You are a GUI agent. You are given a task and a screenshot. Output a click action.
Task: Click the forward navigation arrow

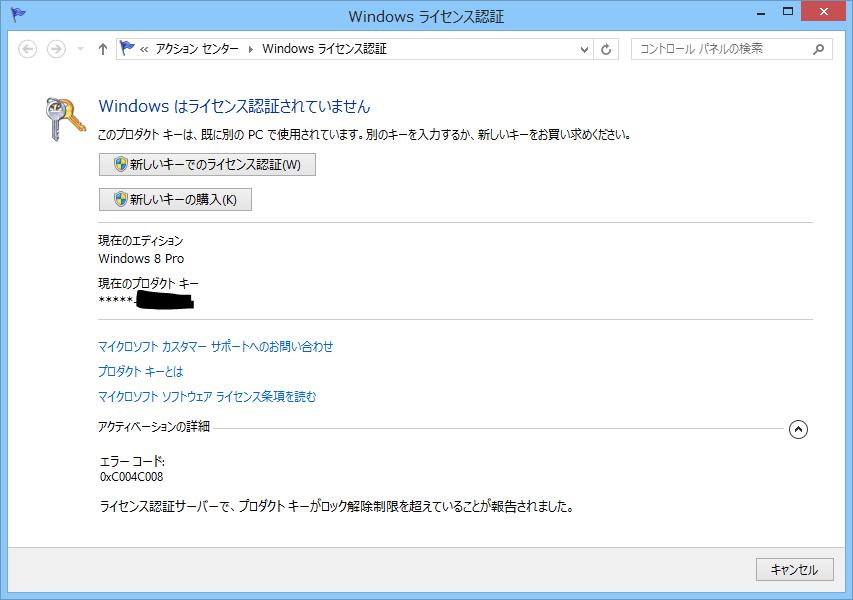click(x=56, y=50)
